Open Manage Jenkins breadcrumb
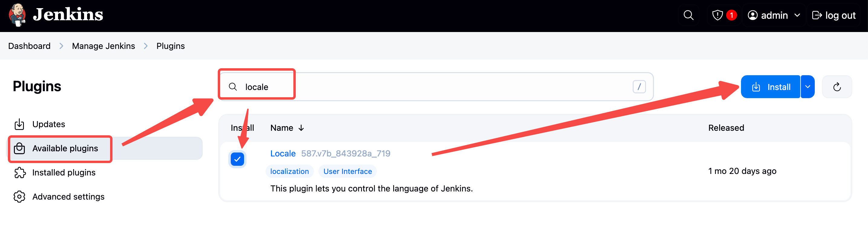The height and width of the screenshot is (244, 868). pyautogui.click(x=103, y=46)
